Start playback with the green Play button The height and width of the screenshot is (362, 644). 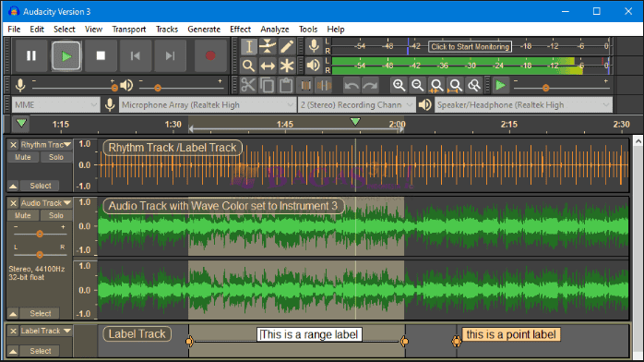pyautogui.click(x=66, y=55)
